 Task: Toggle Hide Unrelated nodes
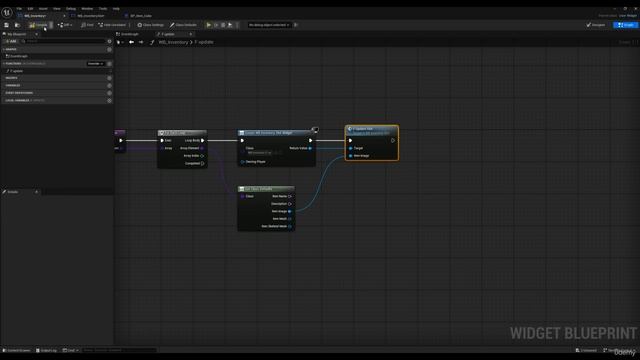[x=112, y=25]
